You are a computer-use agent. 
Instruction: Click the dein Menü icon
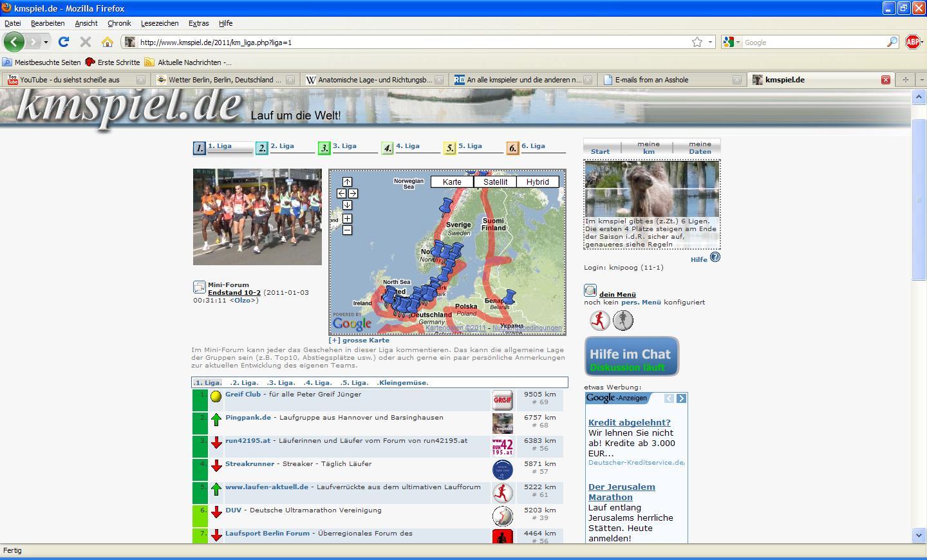590,291
